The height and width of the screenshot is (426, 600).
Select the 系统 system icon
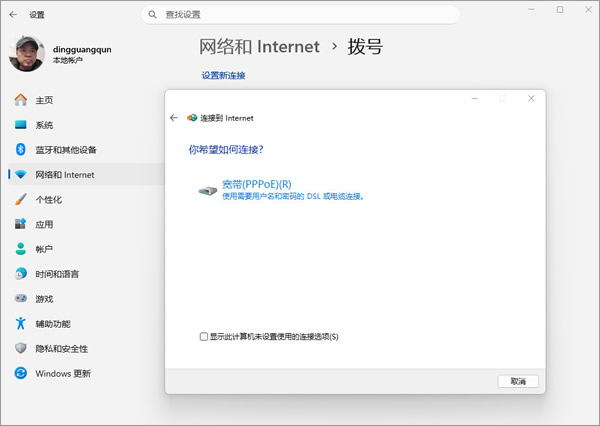click(x=20, y=125)
